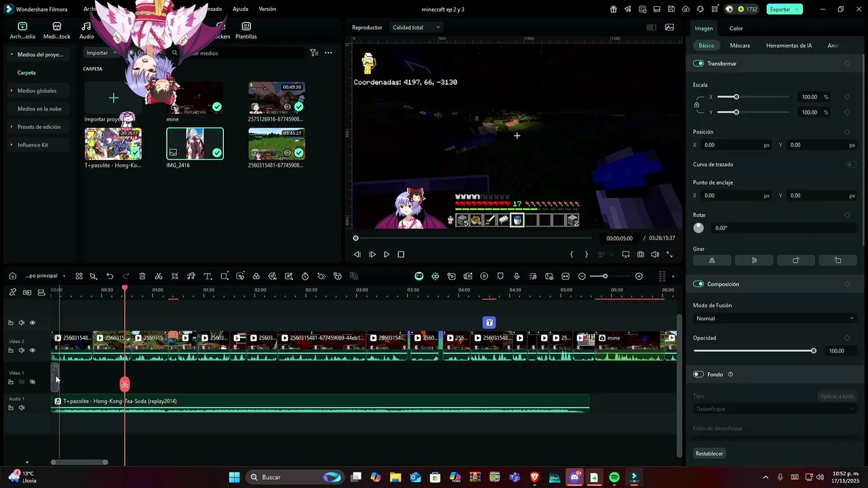Toggle the Curva de trazado switch

(x=851, y=164)
